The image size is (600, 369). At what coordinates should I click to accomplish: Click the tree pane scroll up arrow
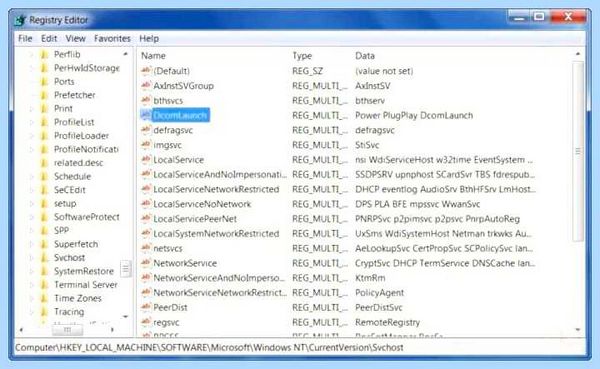coord(126,54)
